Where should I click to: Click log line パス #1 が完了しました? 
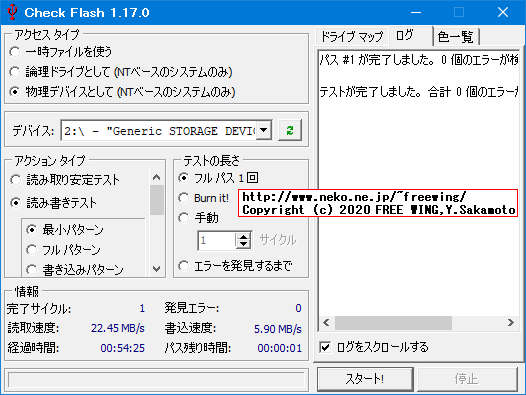point(419,60)
